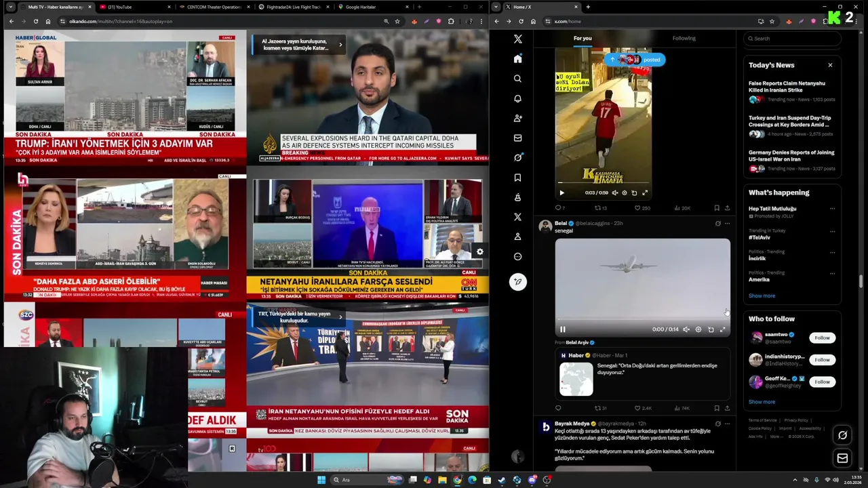This screenshot has width=868, height=488.
Task: Open Profile icon in X sidebar
Action: pyautogui.click(x=517, y=237)
